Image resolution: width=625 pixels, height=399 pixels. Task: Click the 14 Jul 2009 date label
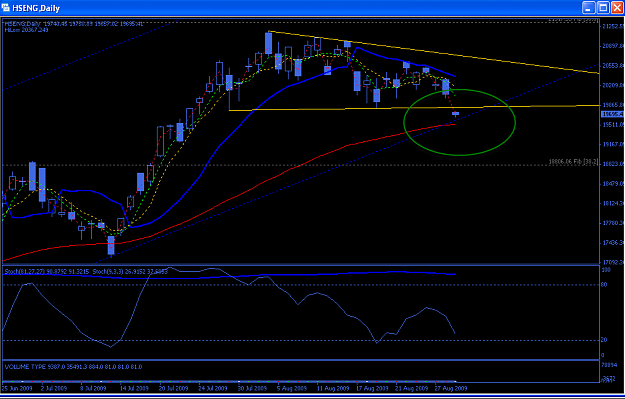pos(134,387)
